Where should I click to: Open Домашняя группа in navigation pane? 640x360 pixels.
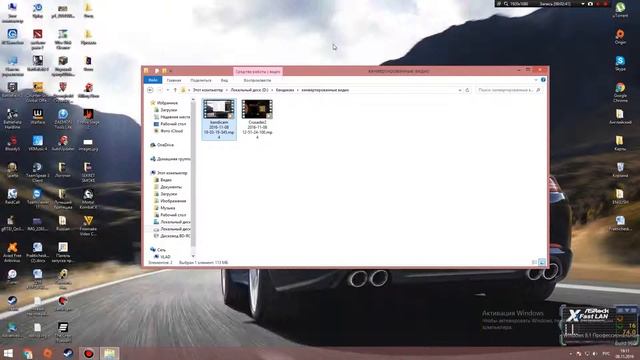(173, 159)
